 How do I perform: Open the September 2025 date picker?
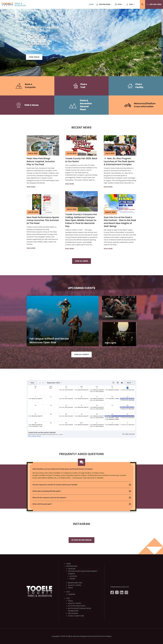tap(54, 383)
